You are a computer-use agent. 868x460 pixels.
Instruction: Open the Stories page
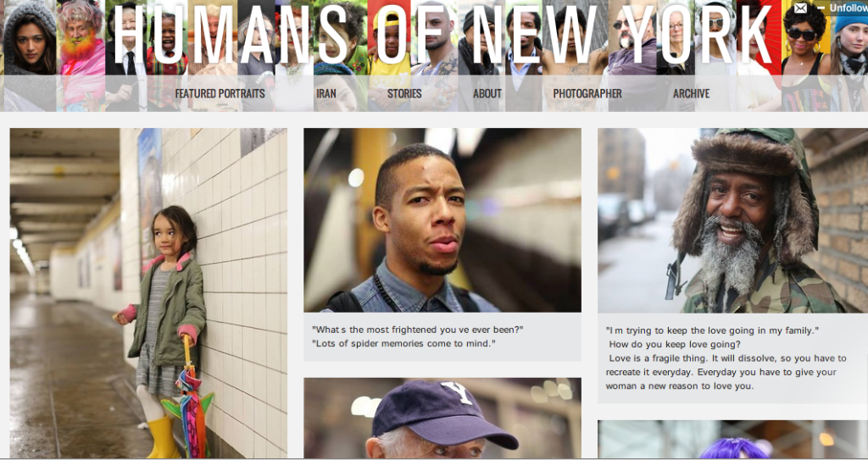point(404,93)
